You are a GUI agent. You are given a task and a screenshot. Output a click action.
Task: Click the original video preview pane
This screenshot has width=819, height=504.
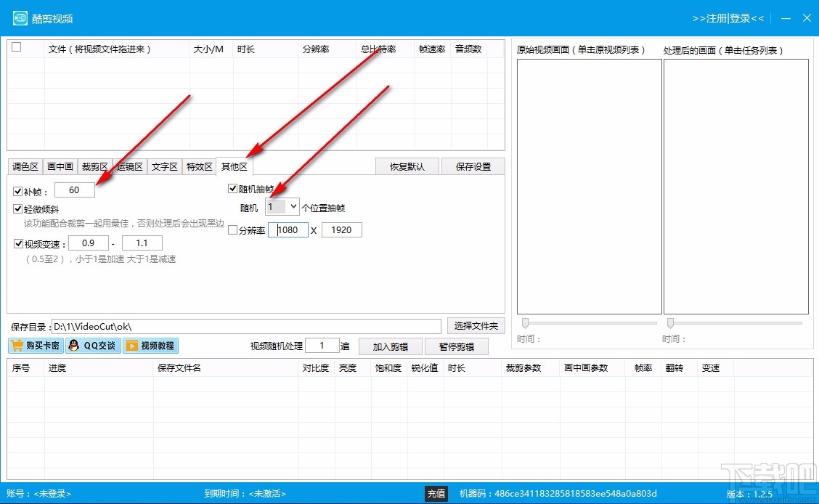coord(589,187)
